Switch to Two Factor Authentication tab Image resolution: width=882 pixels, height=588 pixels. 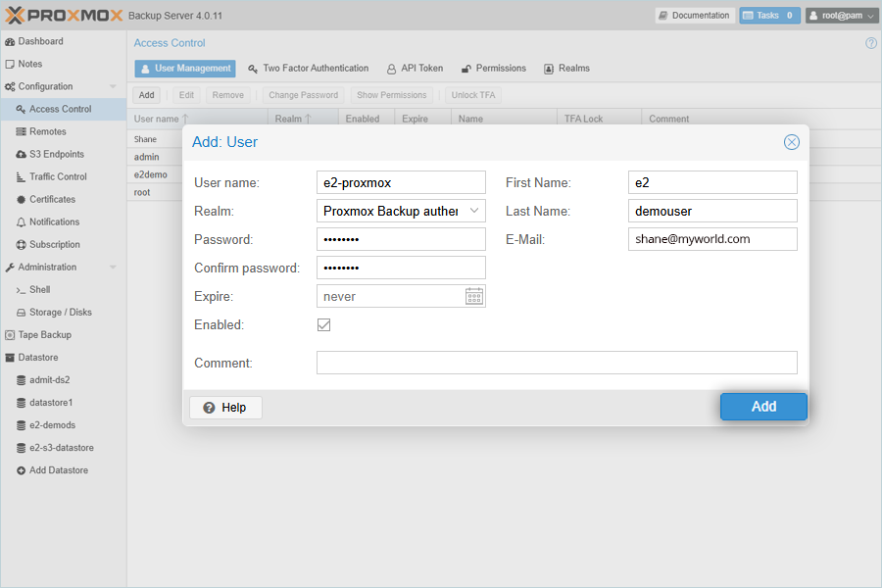point(308,69)
